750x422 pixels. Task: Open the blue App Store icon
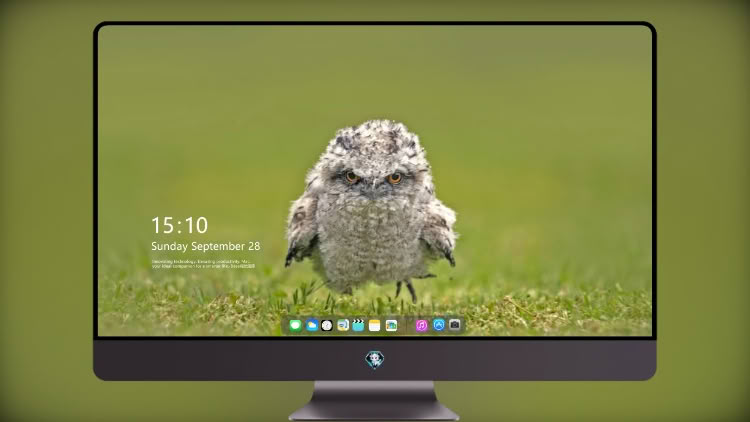point(439,325)
